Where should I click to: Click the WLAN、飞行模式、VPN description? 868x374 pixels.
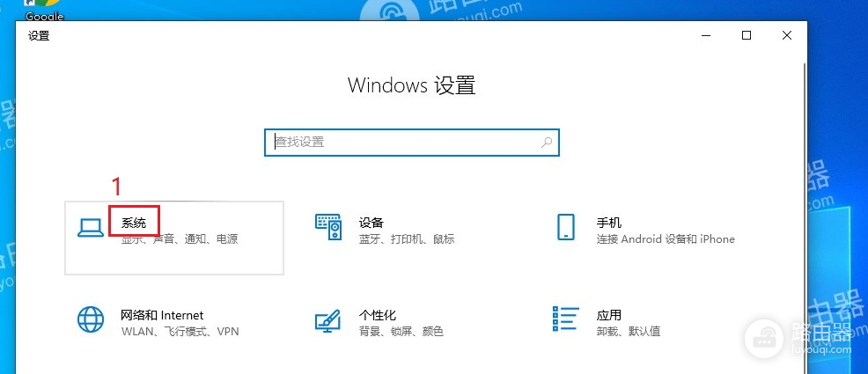click(180, 332)
